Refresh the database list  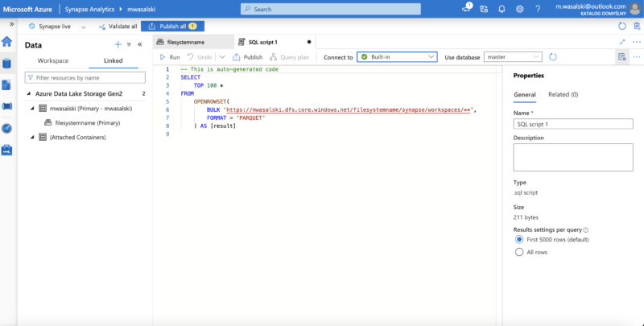(553, 57)
